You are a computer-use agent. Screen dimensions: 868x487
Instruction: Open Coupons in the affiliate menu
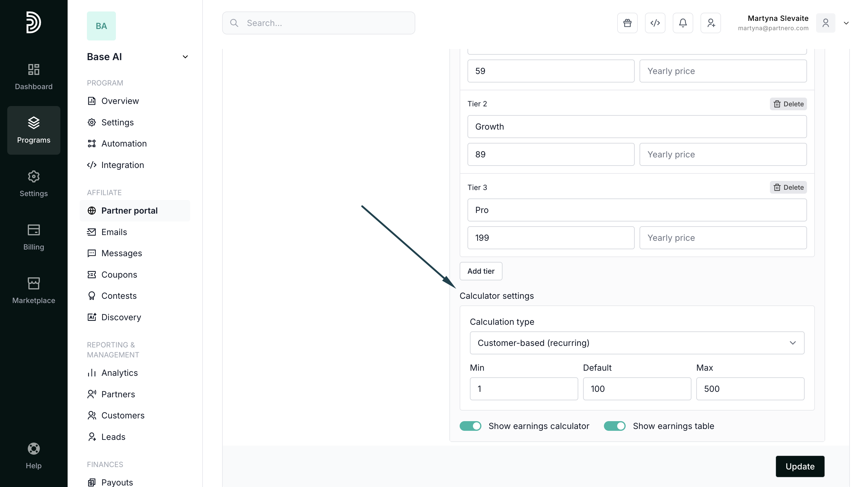tap(119, 275)
